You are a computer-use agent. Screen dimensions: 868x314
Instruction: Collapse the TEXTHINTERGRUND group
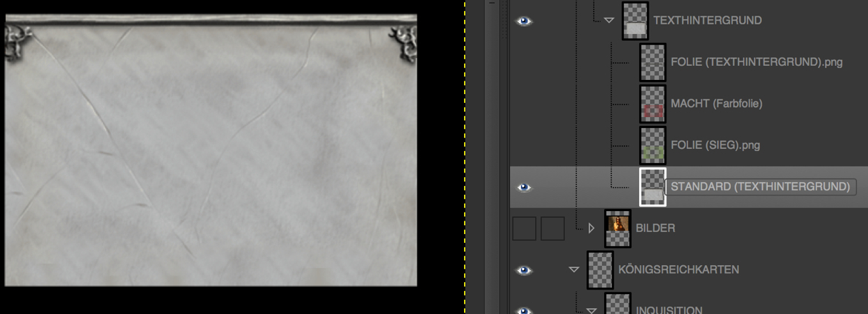tap(609, 21)
